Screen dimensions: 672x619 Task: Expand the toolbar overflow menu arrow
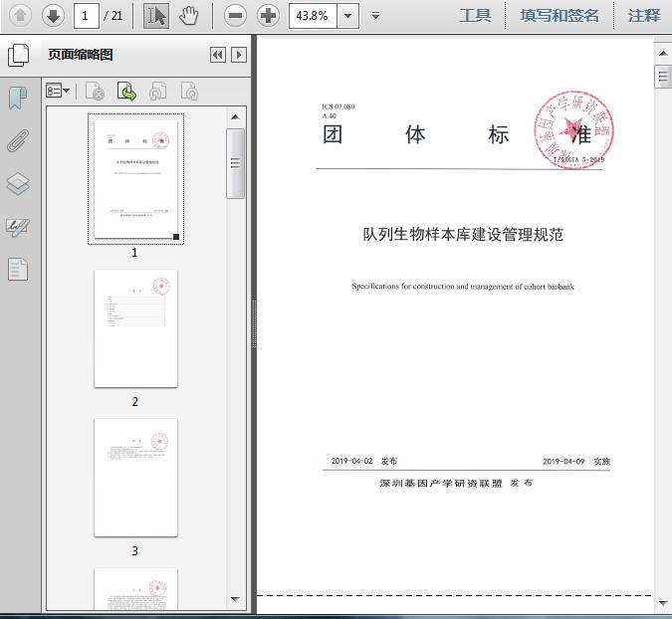(376, 16)
